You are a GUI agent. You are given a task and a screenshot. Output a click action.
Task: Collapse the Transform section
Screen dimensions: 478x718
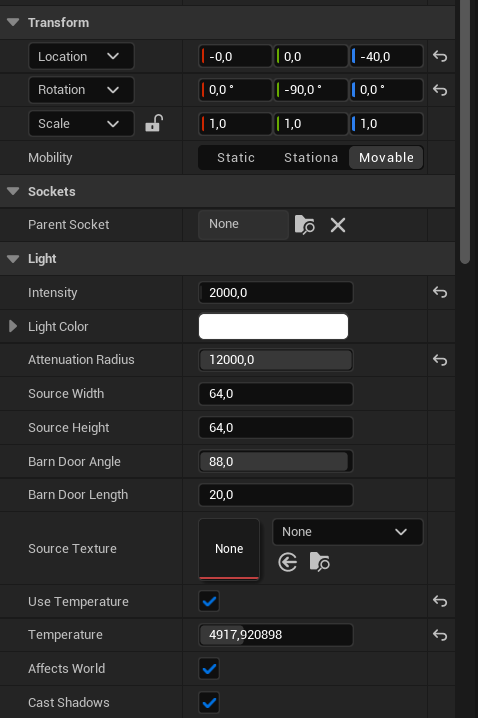[13, 22]
